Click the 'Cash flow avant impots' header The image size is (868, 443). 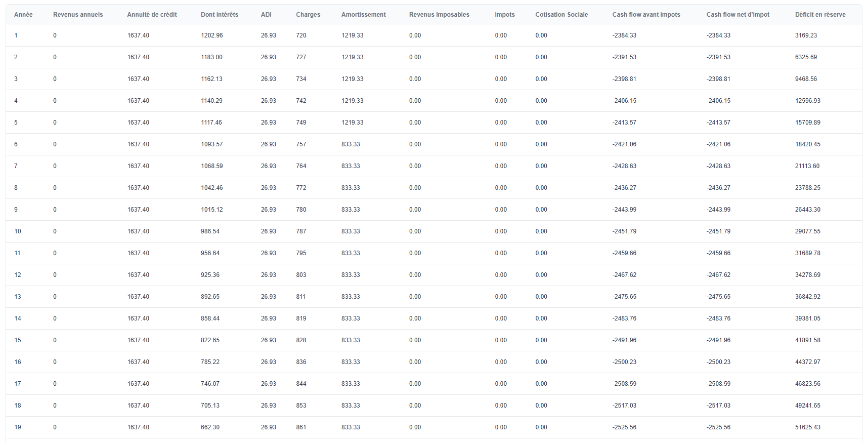646,15
